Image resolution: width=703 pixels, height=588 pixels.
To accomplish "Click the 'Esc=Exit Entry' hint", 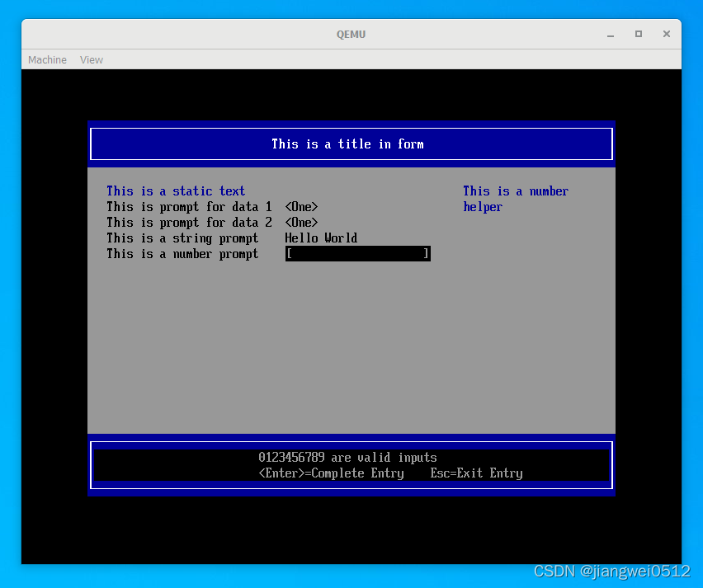I will [x=476, y=473].
